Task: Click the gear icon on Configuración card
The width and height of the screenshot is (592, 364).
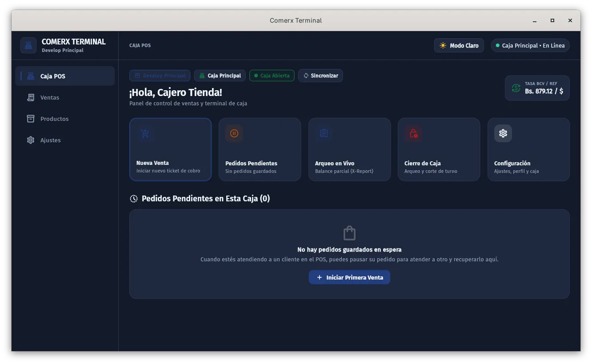Action: 503,133
